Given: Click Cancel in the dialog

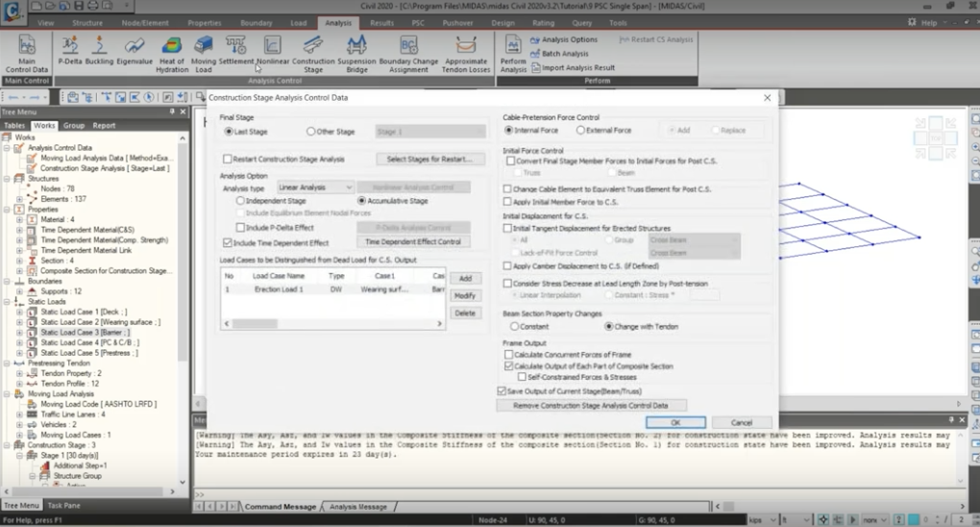Looking at the screenshot, I should pos(742,422).
